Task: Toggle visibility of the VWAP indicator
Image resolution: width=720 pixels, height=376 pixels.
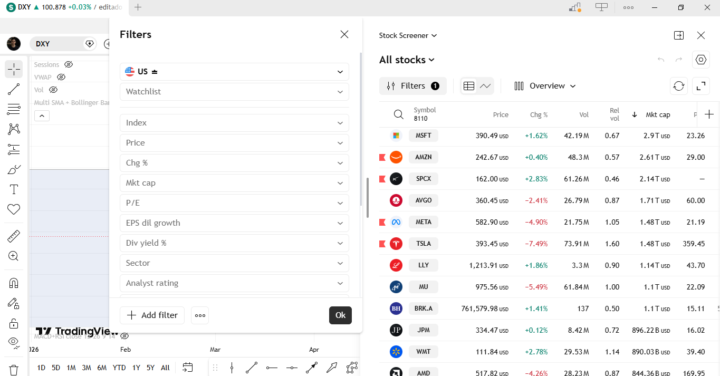Action: pyautogui.click(x=61, y=77)
